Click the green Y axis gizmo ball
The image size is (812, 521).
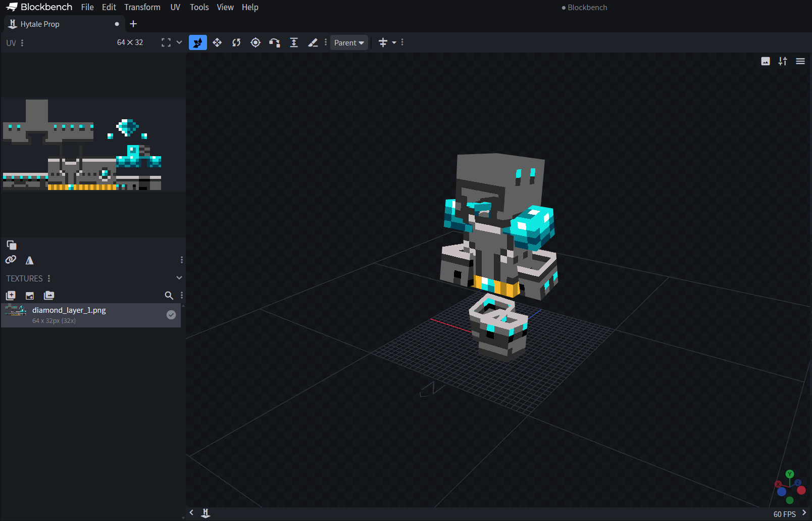click(x=790, y=474)
